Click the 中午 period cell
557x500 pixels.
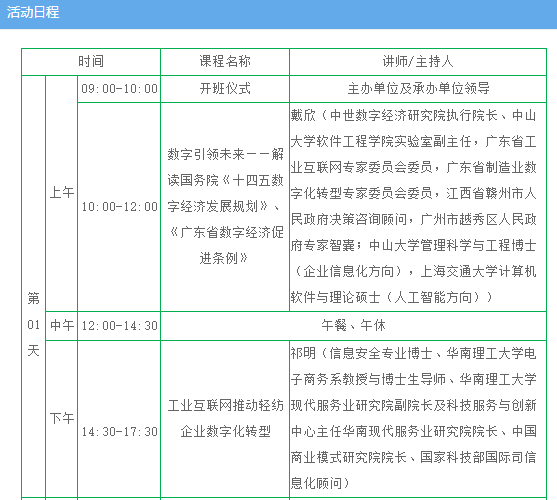[x=61, y=326]
